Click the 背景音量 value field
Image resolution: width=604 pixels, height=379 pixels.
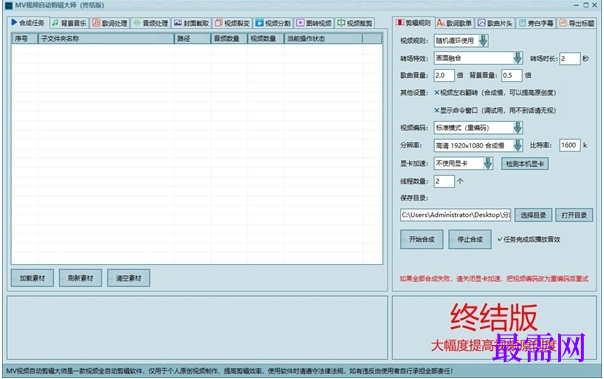click(512, 75)
